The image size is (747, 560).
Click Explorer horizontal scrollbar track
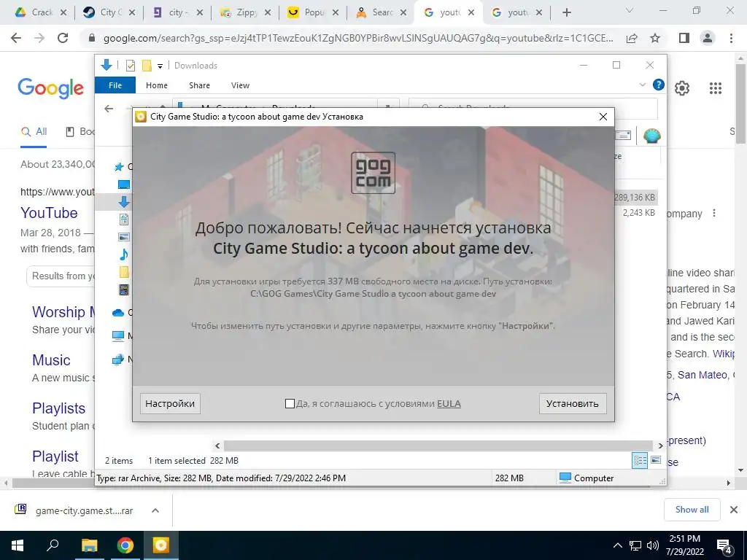[x=438, y=446]
